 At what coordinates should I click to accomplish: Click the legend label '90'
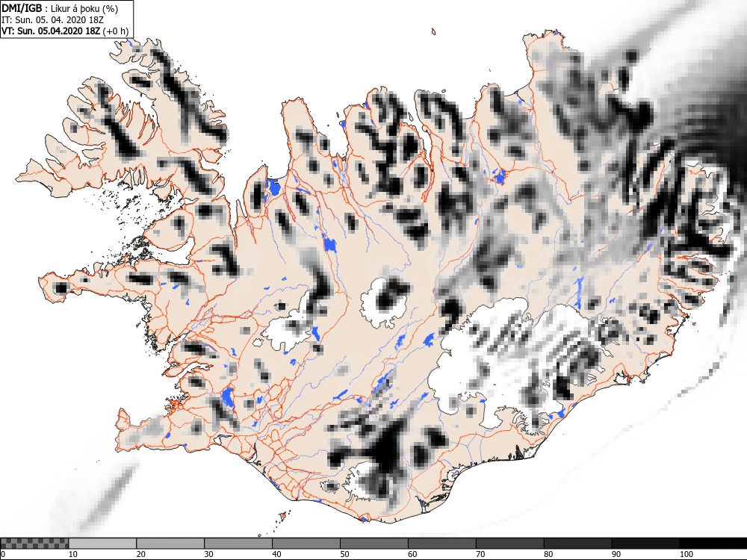(616, 554)
